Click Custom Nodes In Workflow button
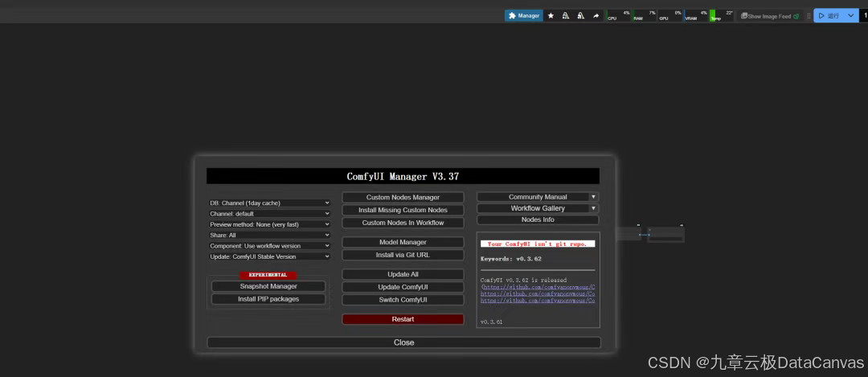Viewport: 868px width, 377px height. point(403,223)
